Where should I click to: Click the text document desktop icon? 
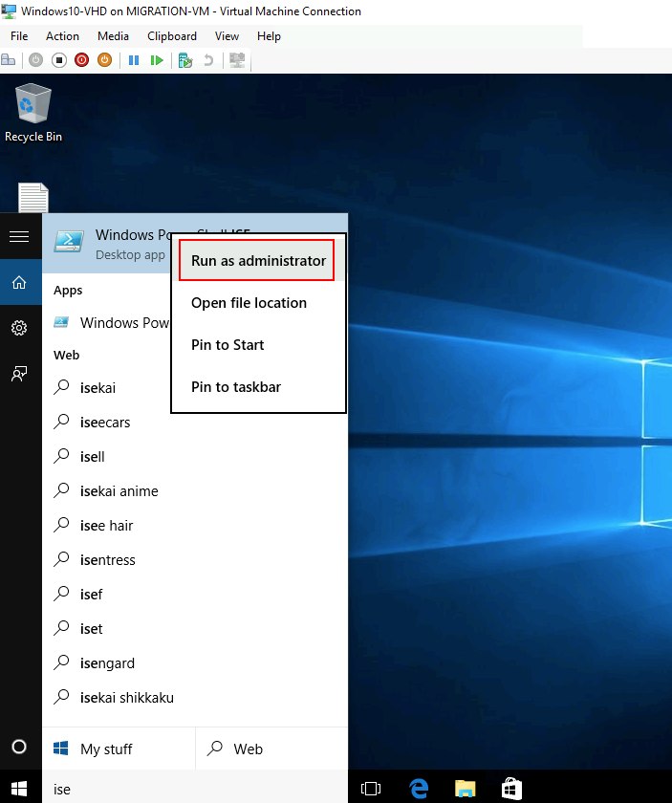coord(33,198)
